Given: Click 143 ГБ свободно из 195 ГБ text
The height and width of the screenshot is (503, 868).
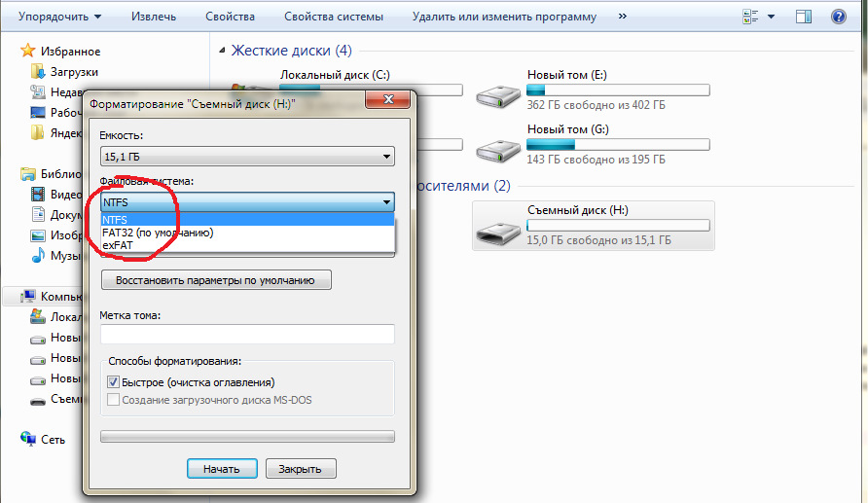Looking at the screenshot, I should [596, 160].
